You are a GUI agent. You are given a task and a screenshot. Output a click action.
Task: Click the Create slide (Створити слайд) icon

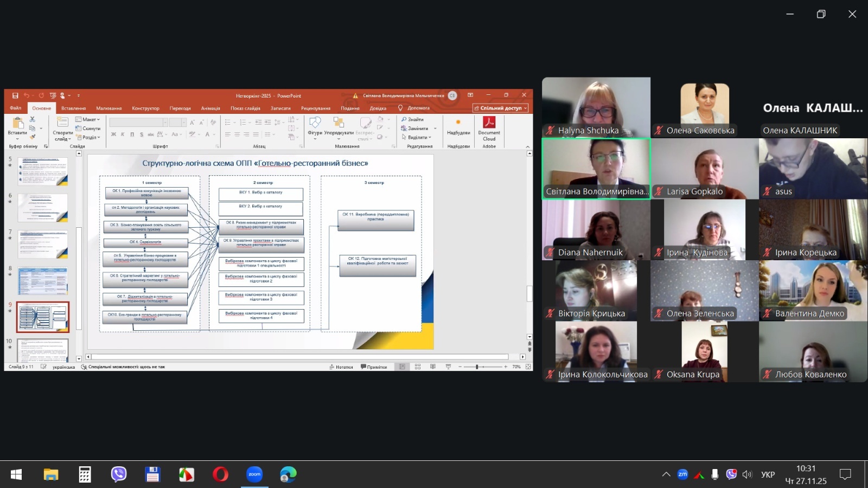coord(62,124)
